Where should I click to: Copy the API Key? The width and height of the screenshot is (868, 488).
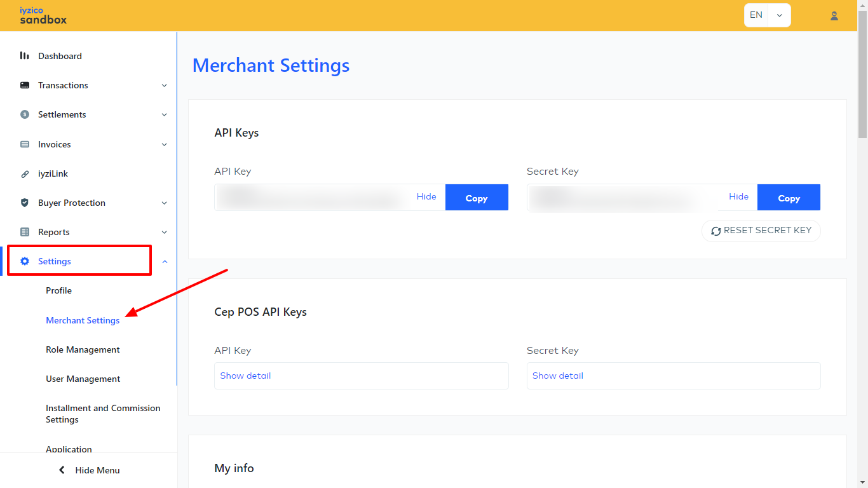pyautogui.click(x=476, y=198)
